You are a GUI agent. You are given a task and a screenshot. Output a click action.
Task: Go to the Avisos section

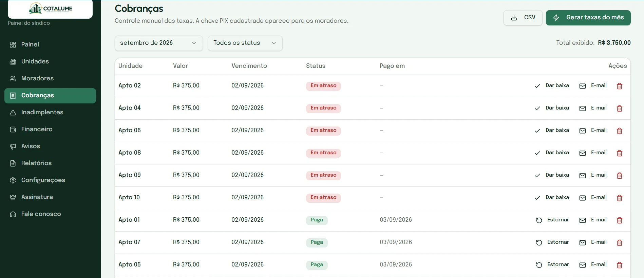click(50, 146)
